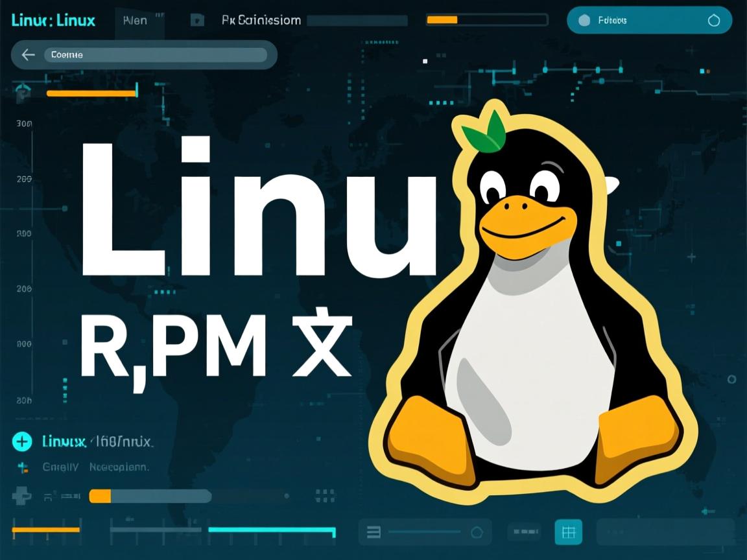Click the Linux /I68/nnix link entry
The image size is (747, 560).
pos(97,441)
